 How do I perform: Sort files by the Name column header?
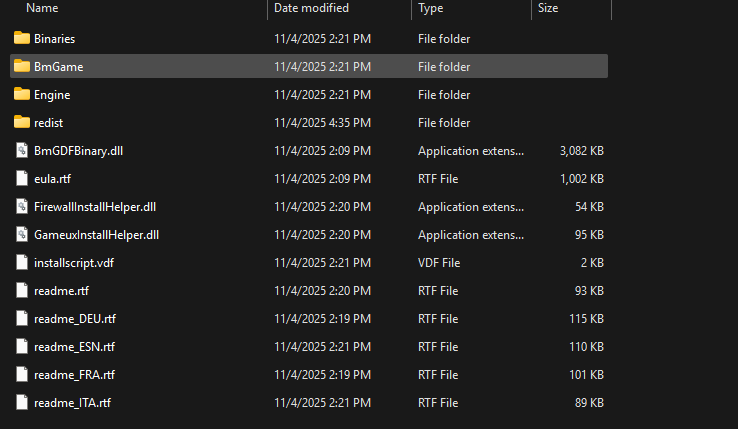43,8
